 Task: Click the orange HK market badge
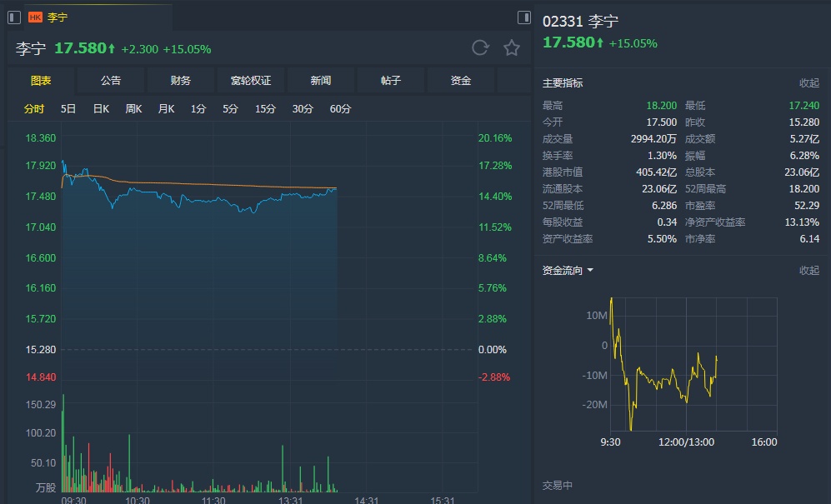point(35,17)
